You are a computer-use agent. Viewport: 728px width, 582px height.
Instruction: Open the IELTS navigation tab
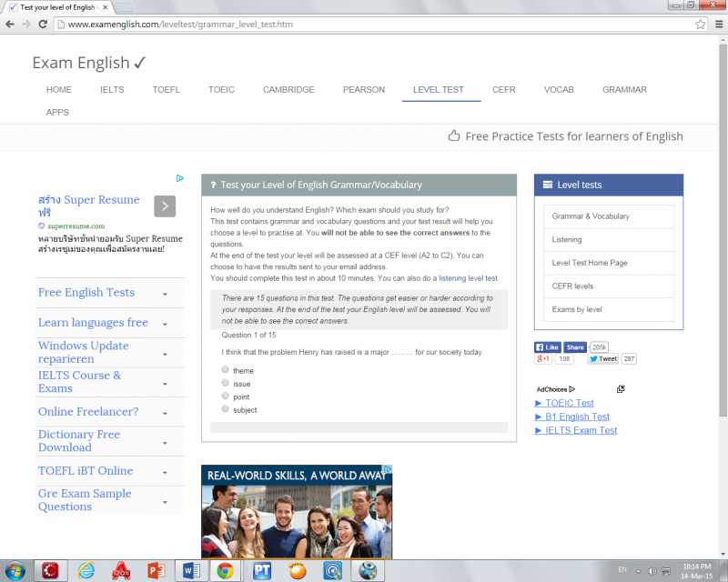[x=112, y=90]
